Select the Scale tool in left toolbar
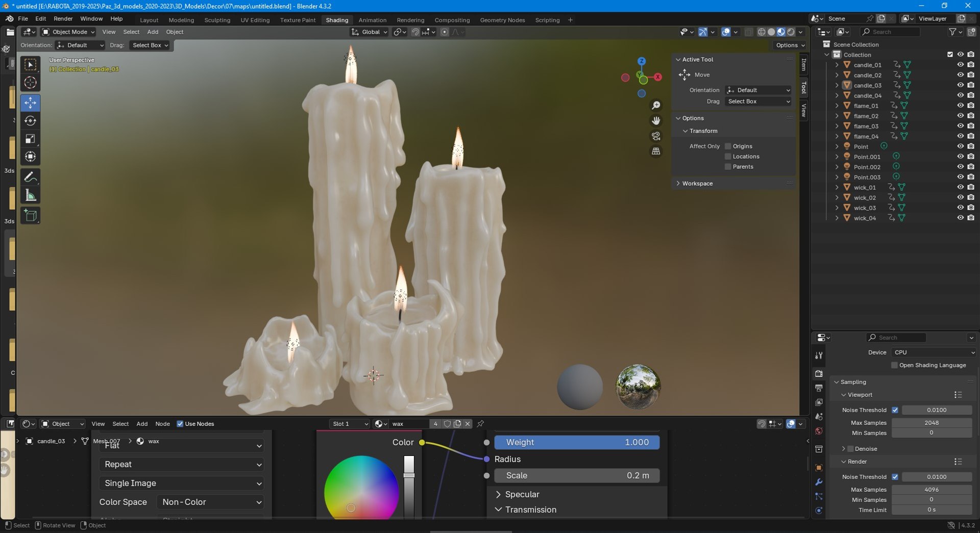This screenshot has width=980, height=533. [30, 139]
